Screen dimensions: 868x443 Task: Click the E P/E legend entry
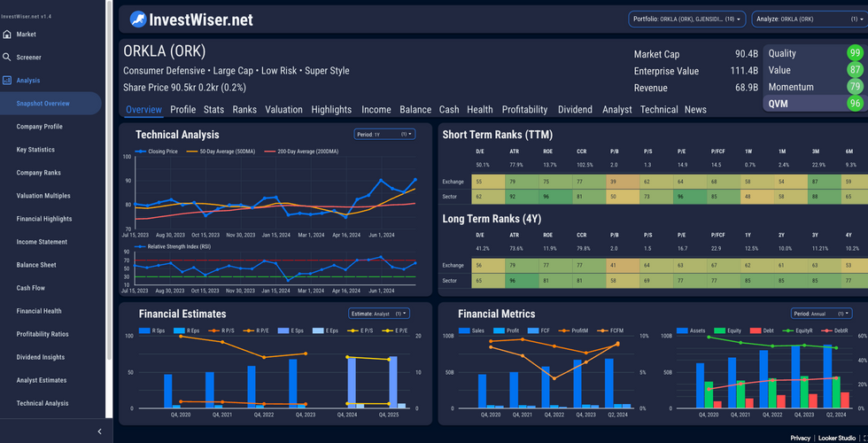[x=395, y=330]
